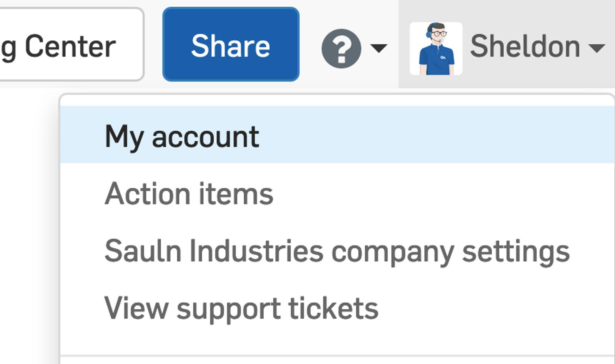Open Action items menu entry
Image resolution: width=615 pixels, height=364 pixels.
tap(189, 193)
